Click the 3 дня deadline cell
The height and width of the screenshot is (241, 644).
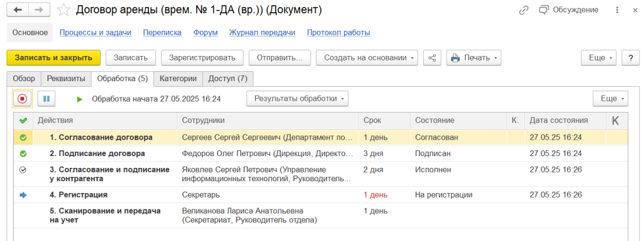(384, 154)
